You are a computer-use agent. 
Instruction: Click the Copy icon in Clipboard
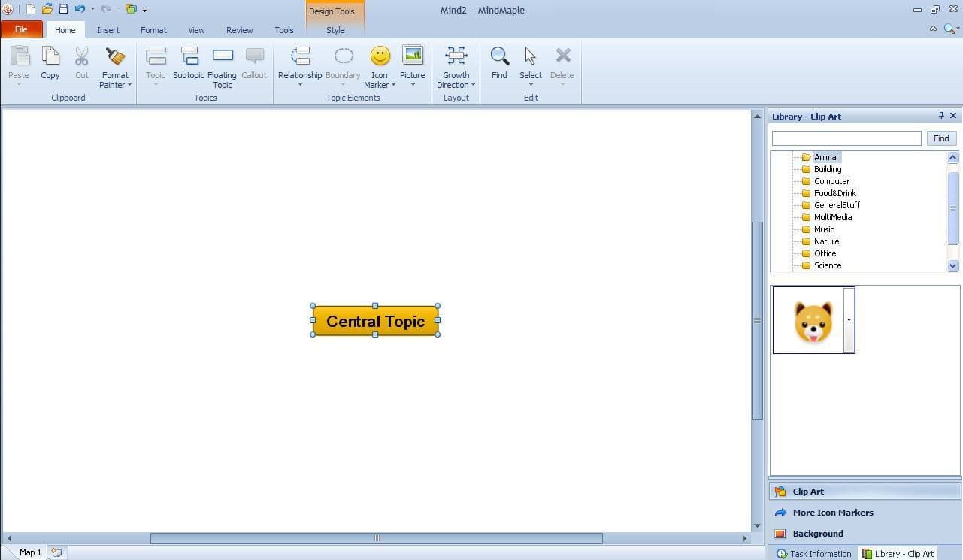[50, 57]
